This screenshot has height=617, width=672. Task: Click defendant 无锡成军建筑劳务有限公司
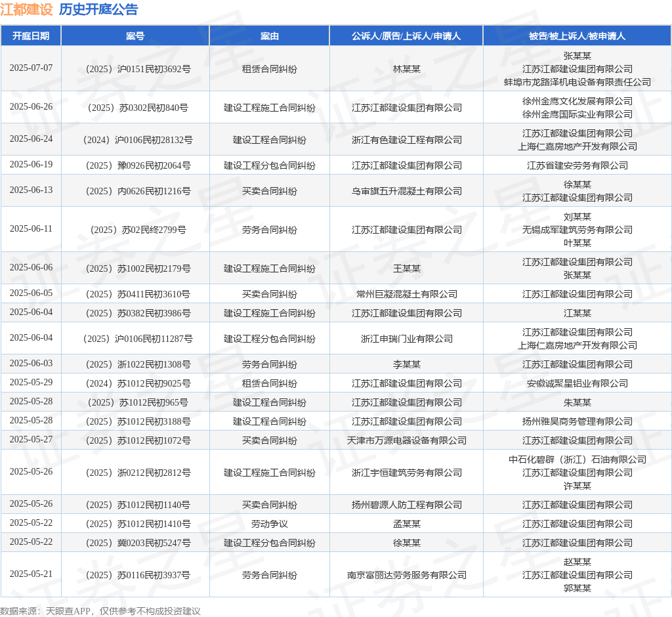[x=577, y=230]
